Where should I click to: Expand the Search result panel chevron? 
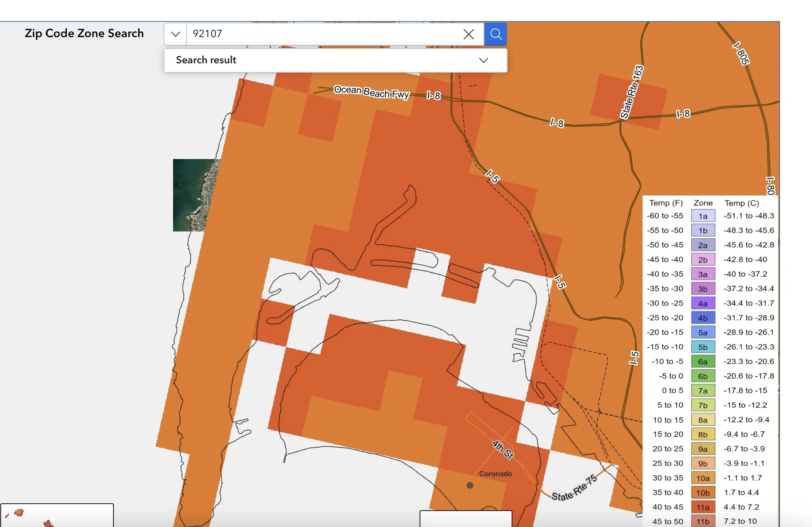[483, 60]
